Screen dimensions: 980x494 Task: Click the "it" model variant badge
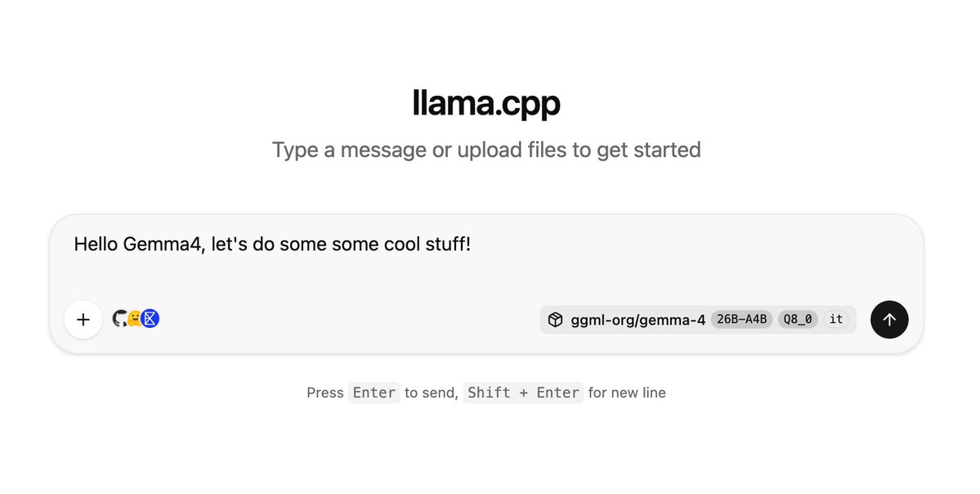coord(835,320)
